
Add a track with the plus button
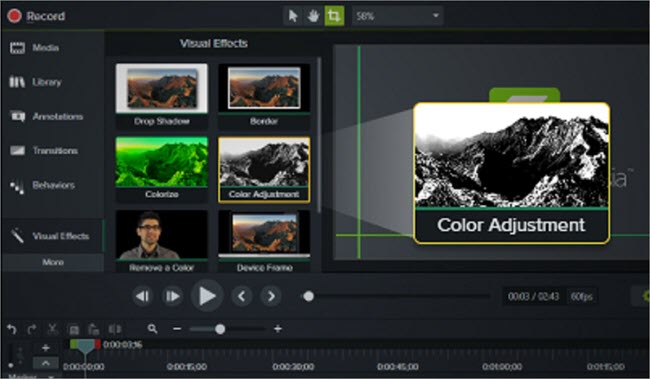tap(46, 348)
